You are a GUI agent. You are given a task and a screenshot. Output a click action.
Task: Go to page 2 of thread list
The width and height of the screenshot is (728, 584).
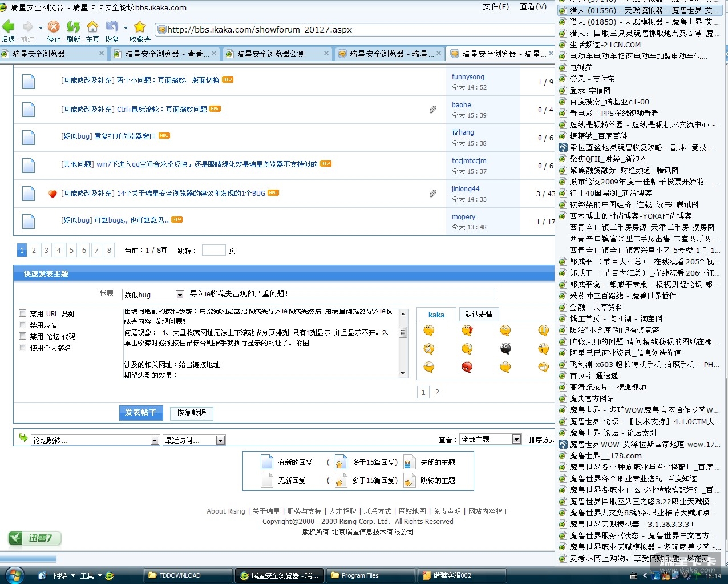coord(34,250)
